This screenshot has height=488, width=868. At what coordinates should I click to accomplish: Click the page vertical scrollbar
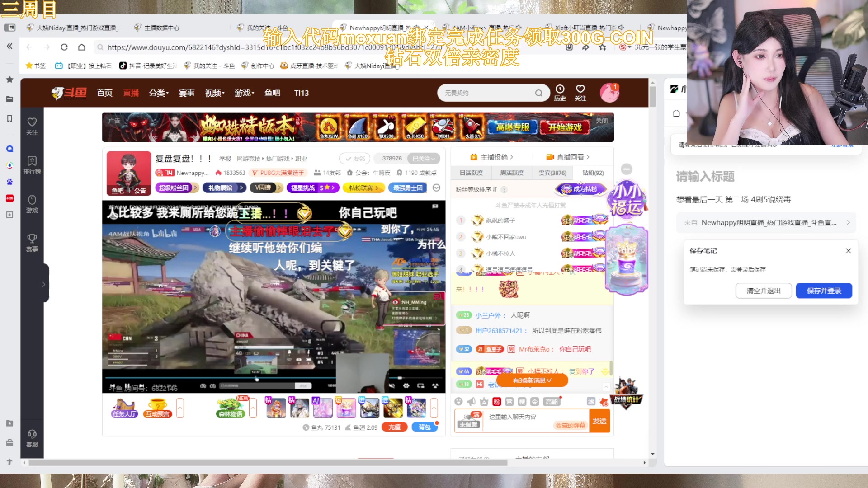(652, 96)
